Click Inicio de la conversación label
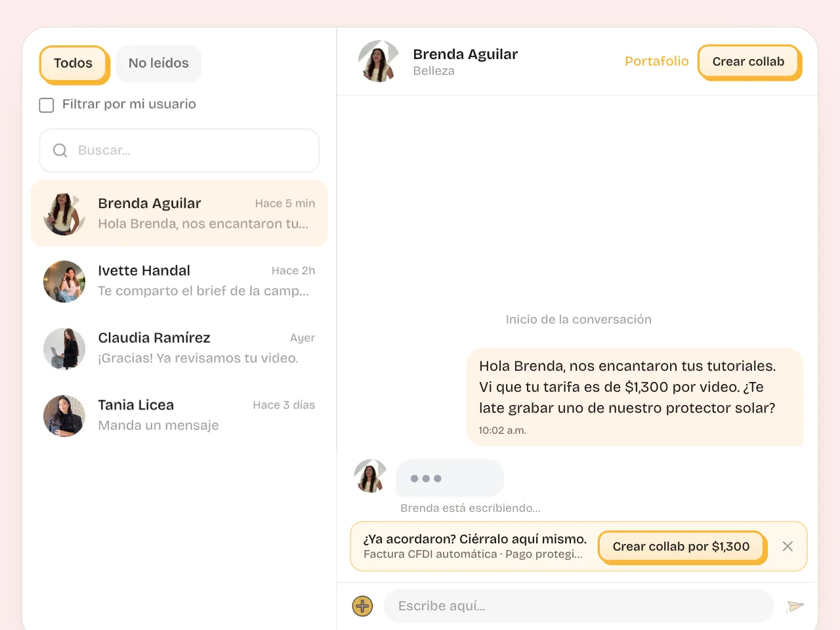Viewport: 840px width, 630px height. coord(579,320)
